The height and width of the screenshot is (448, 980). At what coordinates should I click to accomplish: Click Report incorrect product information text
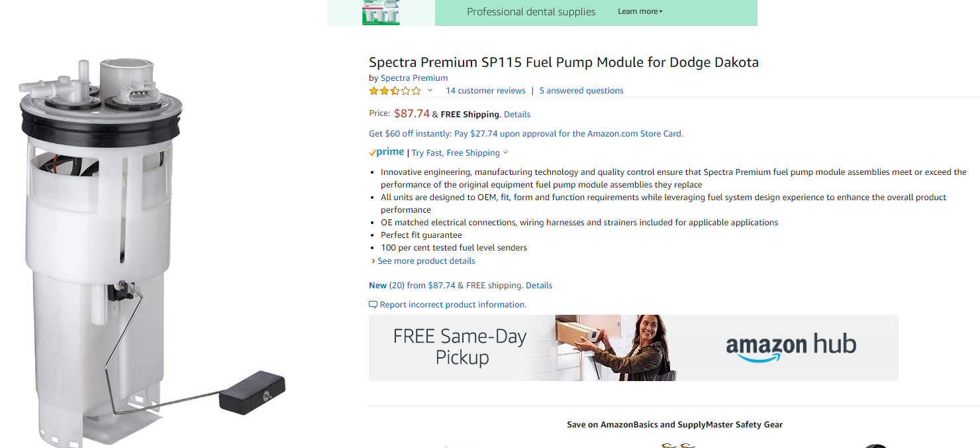453,305
